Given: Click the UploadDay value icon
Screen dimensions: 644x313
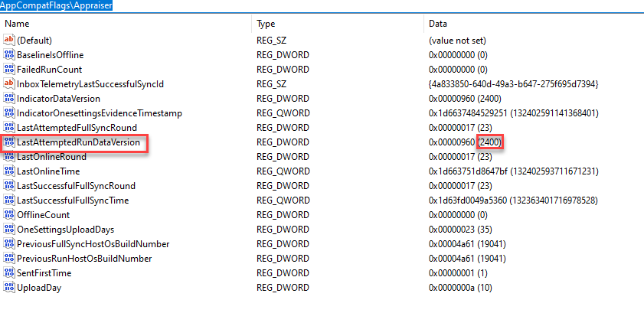Looking at the screenshot, I should pyautogui.click(x=8, y=288).
